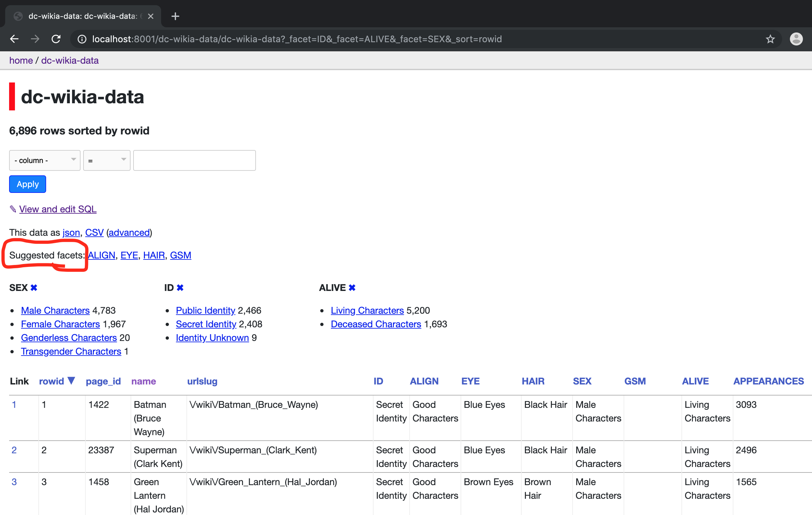Screen dimensions: 812x515
Task: Click the 6,896 rows sorted heading
Action: tap(79, 131)
